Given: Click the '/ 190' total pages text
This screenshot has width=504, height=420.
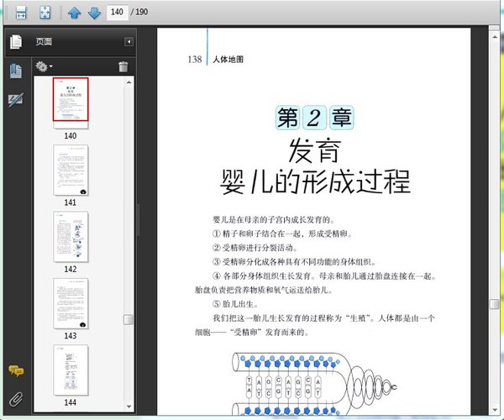Looking at the screenshot, I should pyautogui.click(x=139, y=13).
